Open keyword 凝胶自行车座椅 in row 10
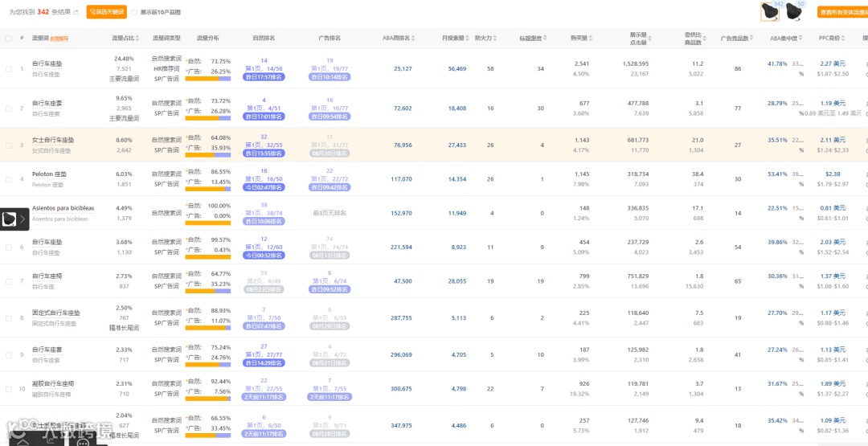 [x=53, y=383]
